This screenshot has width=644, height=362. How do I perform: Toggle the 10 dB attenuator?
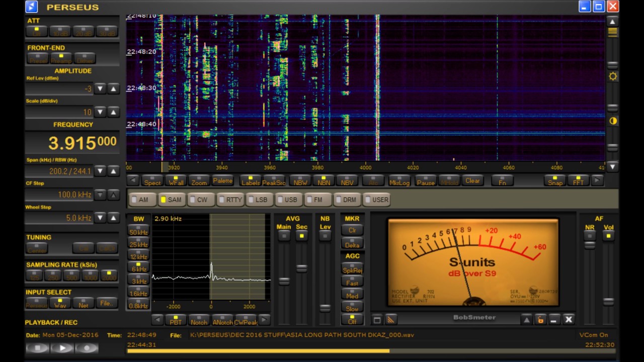point(60,32)
